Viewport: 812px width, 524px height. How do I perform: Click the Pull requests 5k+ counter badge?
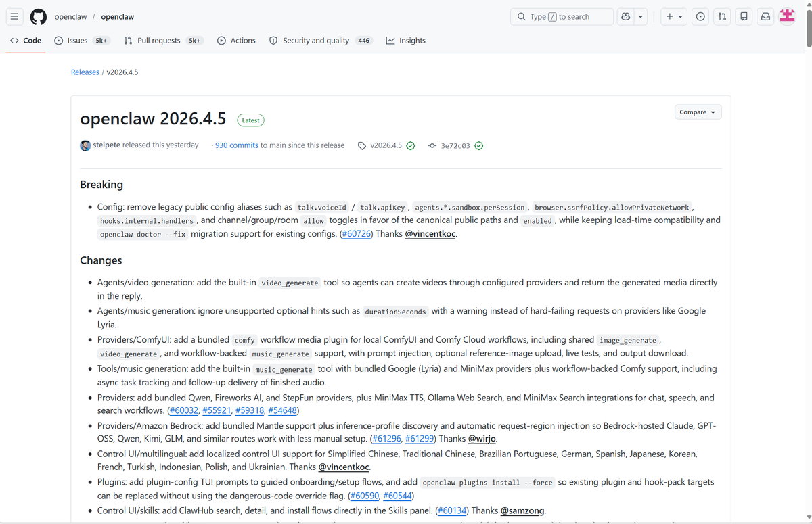(195, 41)
